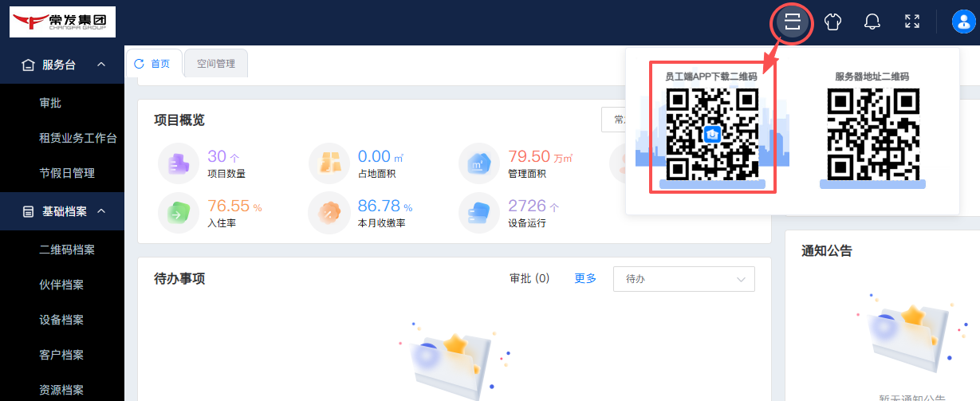Collapse the 基础档案 sidebar section
This screenshot has height=401, width=980.
pyautogui.click(x=101, y=211)
